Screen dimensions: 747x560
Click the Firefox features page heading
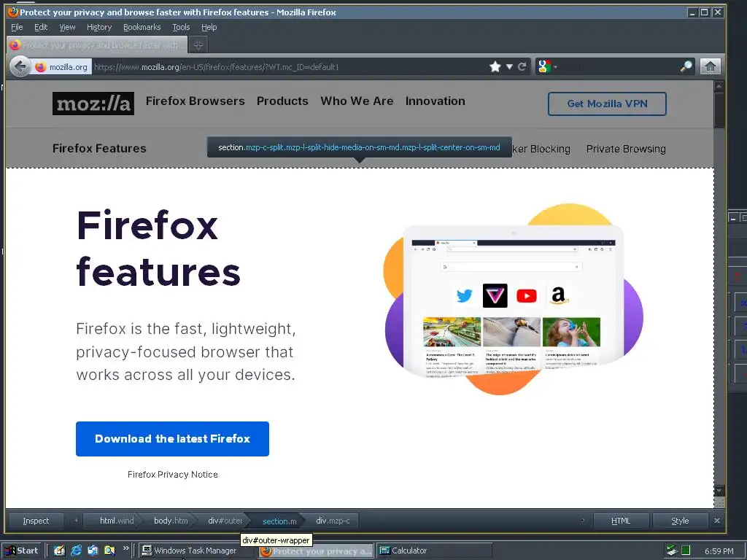click(158, 248)
